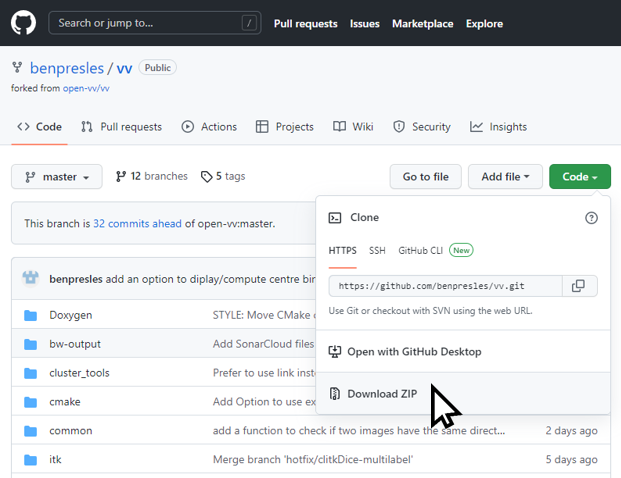
Task: Click the branch icon beside 12 branches
Action: pyautogui.click(x=121, y=176)
